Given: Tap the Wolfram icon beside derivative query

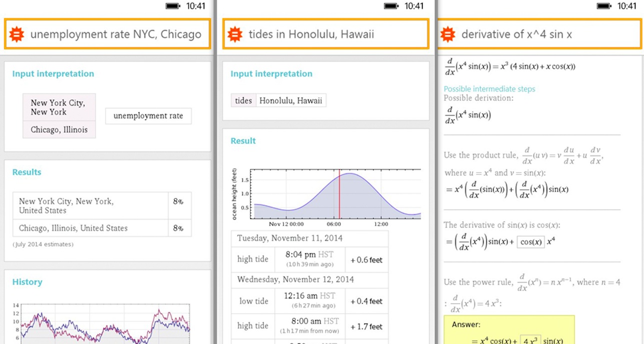Looking at the screenshot, I should click(448, 34).
